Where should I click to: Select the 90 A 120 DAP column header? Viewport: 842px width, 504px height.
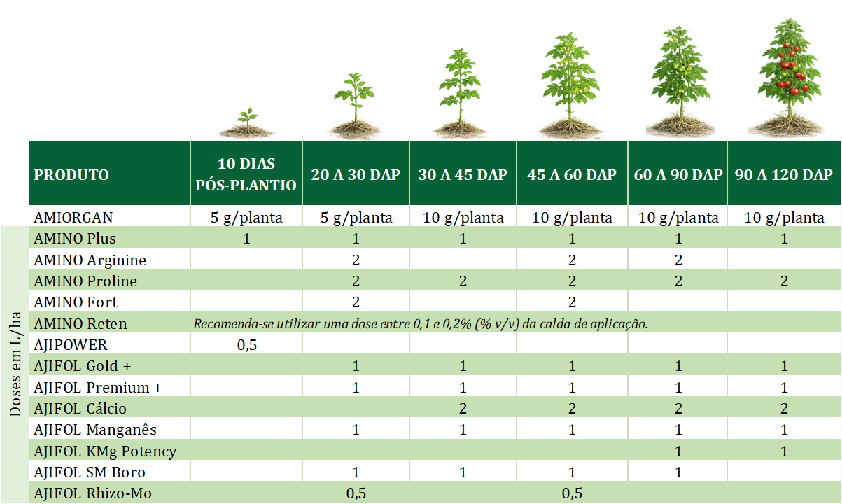pyautogui.click(x=784, y=174)
